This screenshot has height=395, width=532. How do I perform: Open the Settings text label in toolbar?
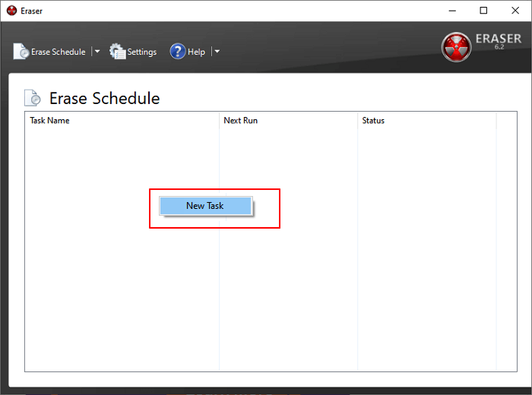142,52
